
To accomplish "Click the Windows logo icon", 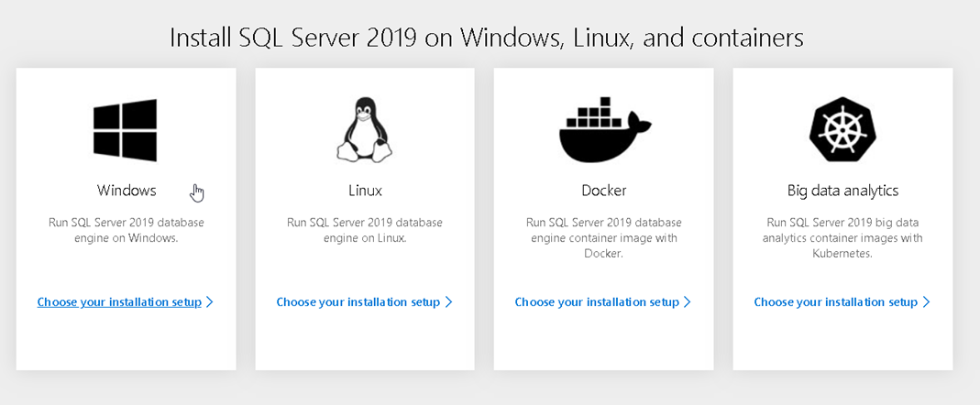I will [125, 130].
